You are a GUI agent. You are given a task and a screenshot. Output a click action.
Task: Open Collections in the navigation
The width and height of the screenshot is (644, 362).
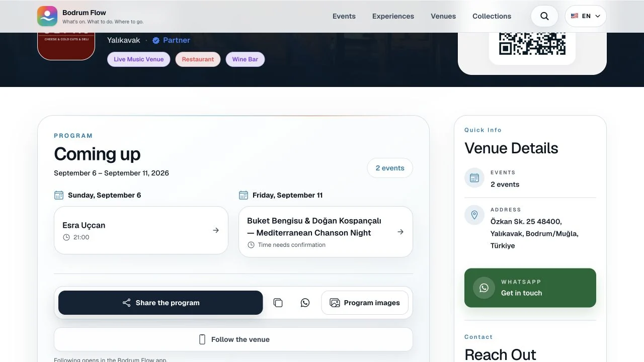click(492, 16)
